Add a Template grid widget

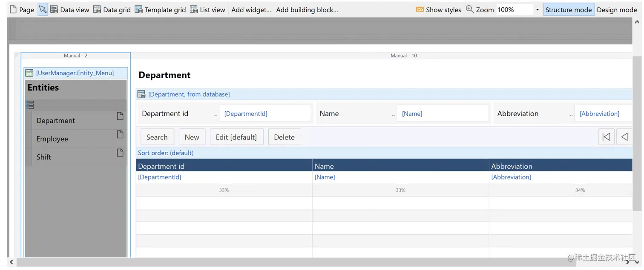pyautogui.click(x=160, y=9)
